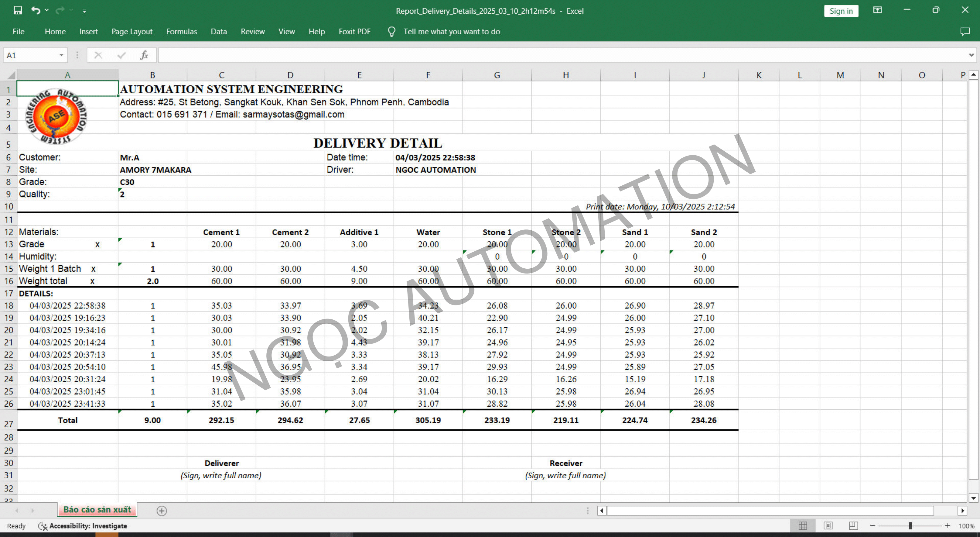Viewport: 980px width, 537px height.
Task: Click the Ready status indicator
Action: [16, 526]
